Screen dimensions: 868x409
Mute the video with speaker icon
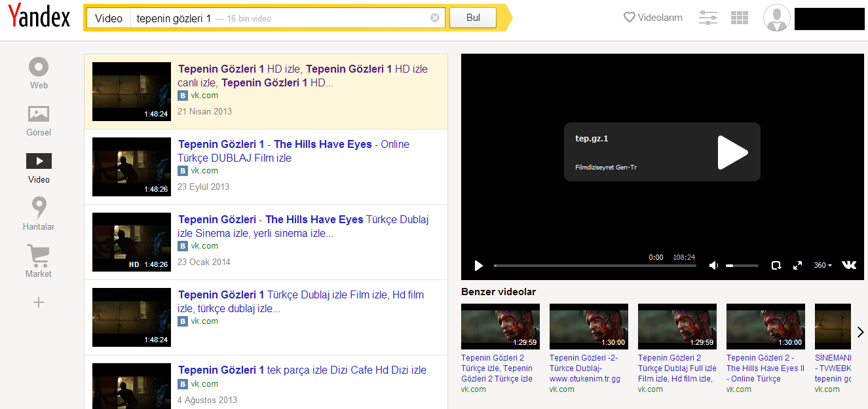(x=713, y=265)
